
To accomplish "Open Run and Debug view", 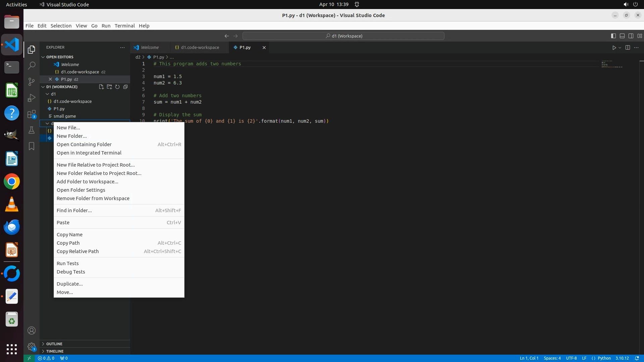I will pyautogui.click(x=32, y=98).
